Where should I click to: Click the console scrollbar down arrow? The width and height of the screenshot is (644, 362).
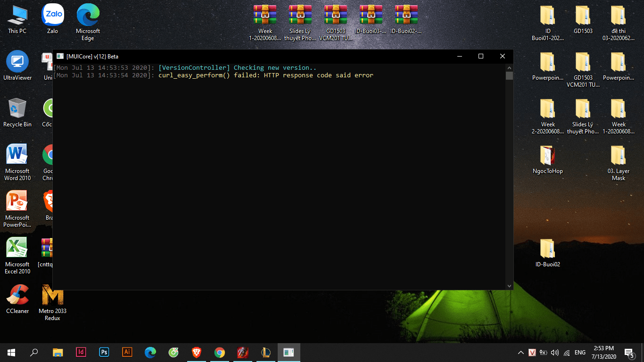(509, 286)
